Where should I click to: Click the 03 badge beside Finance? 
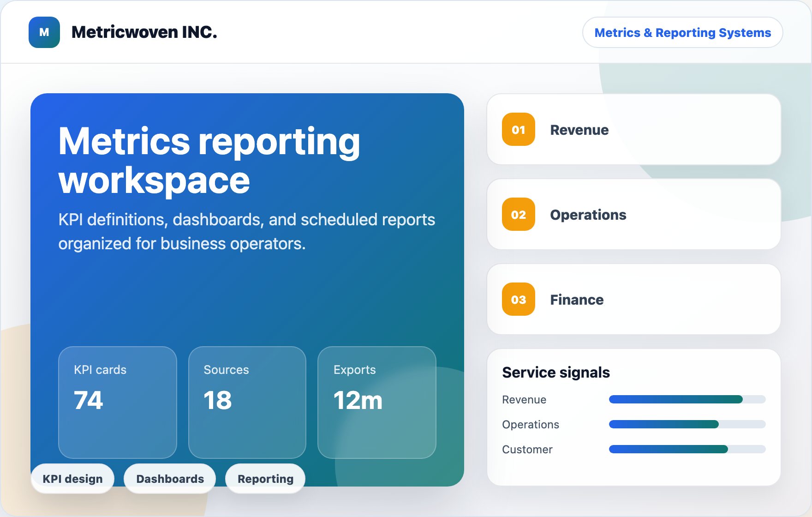coord(519,300)
